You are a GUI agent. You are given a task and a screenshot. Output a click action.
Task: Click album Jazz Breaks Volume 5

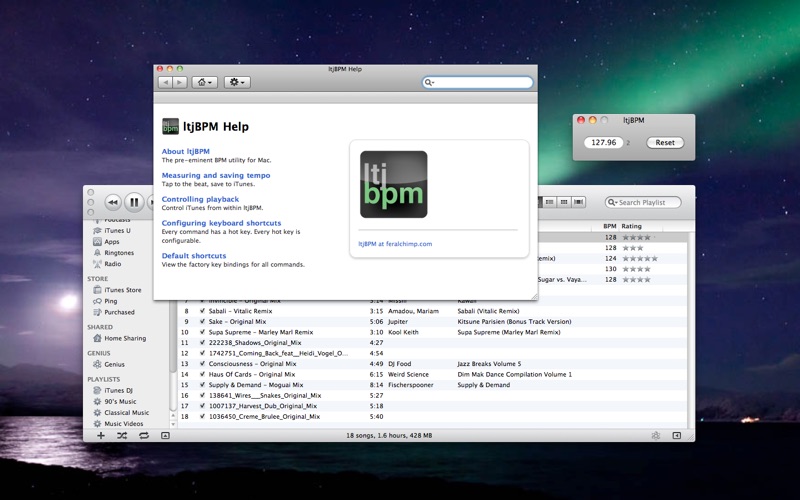(x=489, y=364)
